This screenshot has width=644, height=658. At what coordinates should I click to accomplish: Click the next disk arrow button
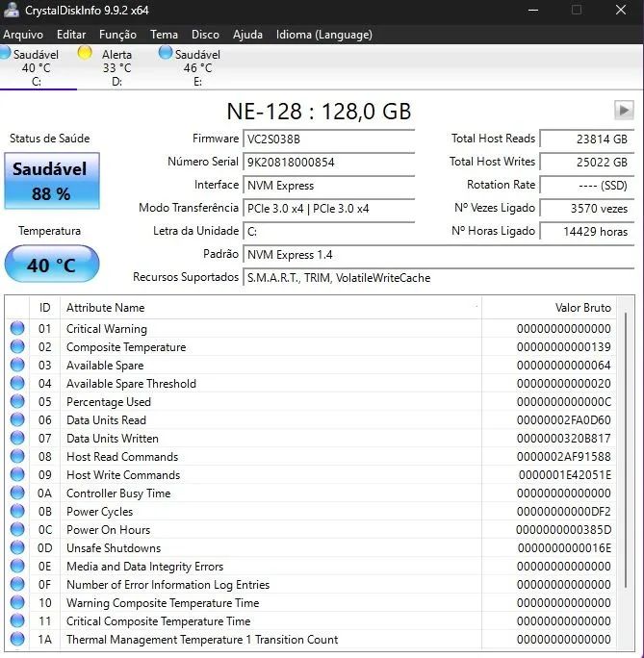click(624, 111)
